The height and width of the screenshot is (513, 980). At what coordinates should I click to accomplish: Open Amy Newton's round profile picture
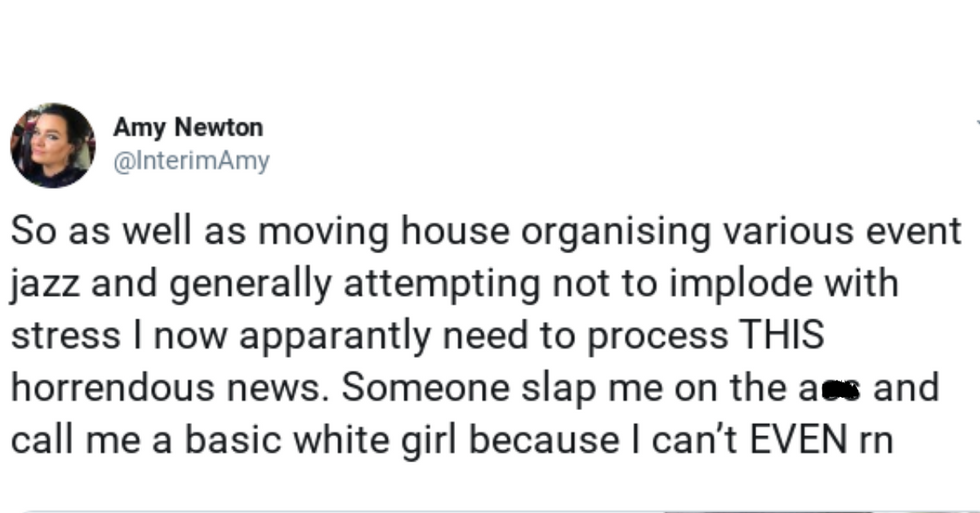point(53,146)
